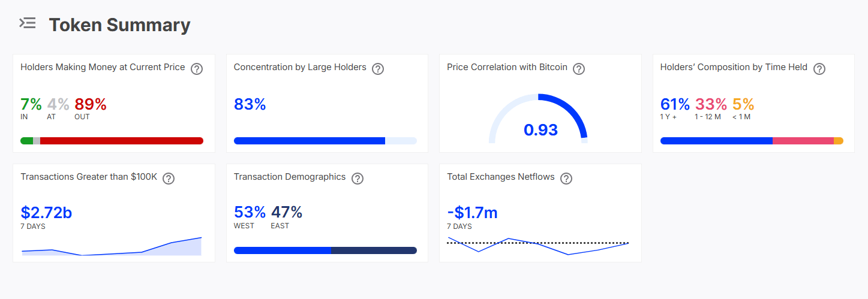Open help for Transactions Greater than $100K
Screen dimensions: 868x299
pyautogui.click(x=169, y=179)
